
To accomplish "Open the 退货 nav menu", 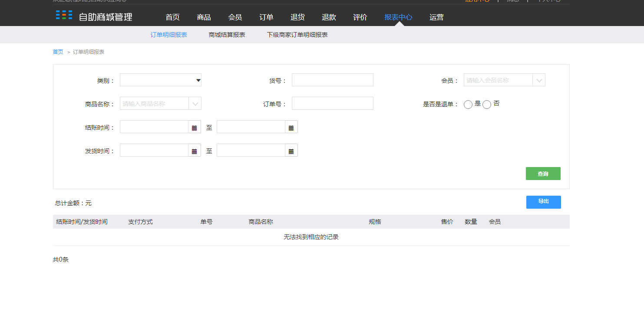I will pyautogui.click(x=297, y=17).
